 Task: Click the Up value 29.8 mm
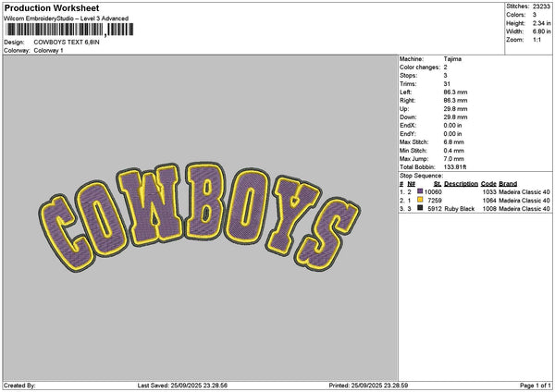[455, 109]
